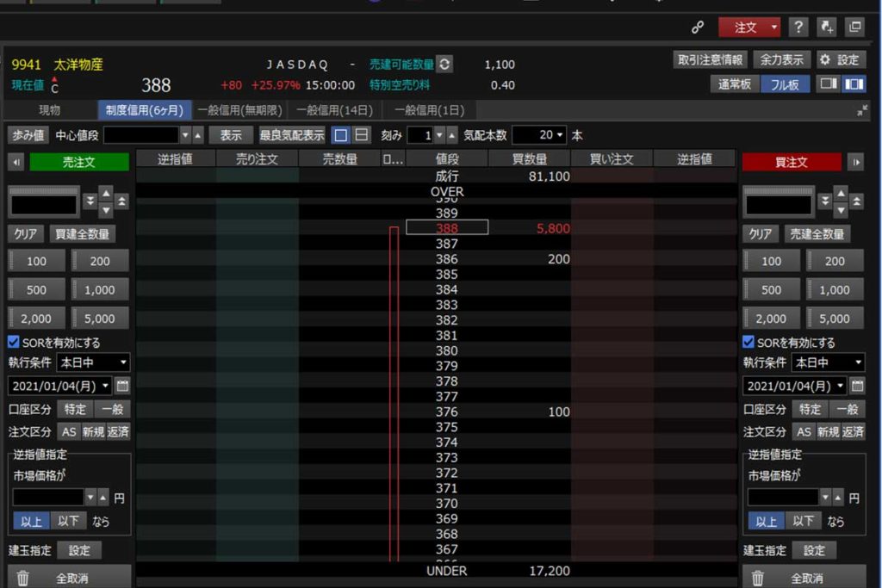The height and width of the screenshot is (588, 882).
Task: Click the green 売注文 sell order bar
Action: pyautogui.click(x=79, y=162)
